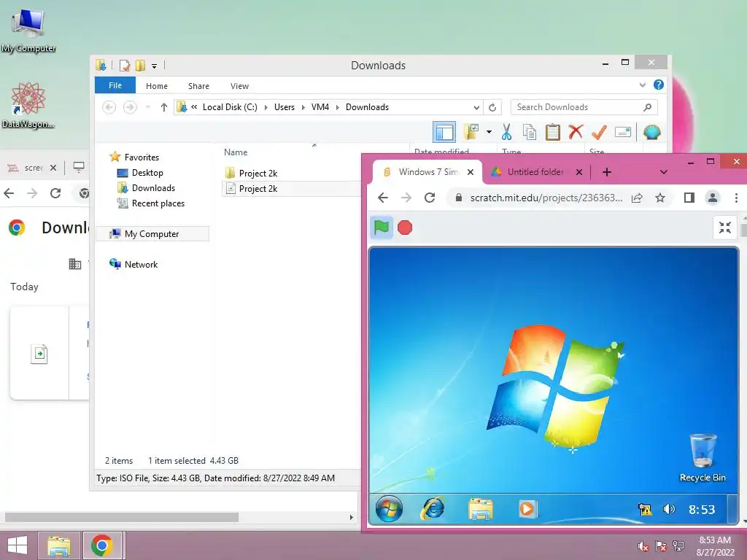Open the Chrome three-dot menu
747x560 pixels.
pos(736,198)
